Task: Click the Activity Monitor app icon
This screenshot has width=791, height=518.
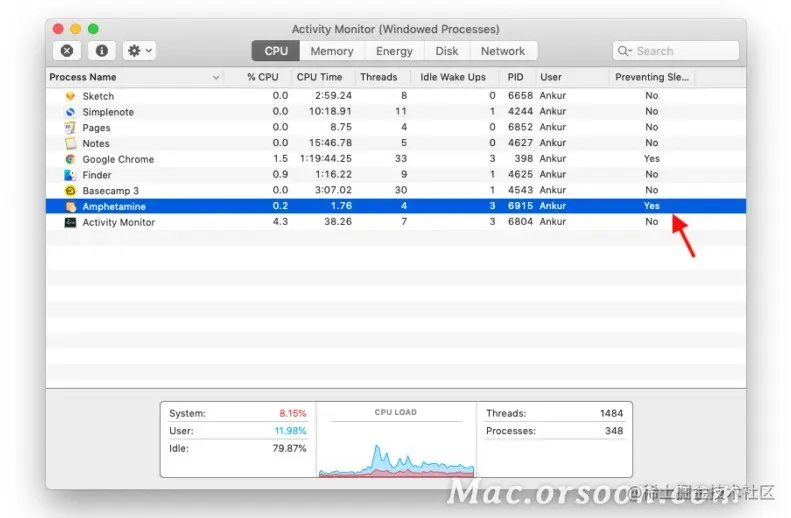Action: (x=70, y=222)
